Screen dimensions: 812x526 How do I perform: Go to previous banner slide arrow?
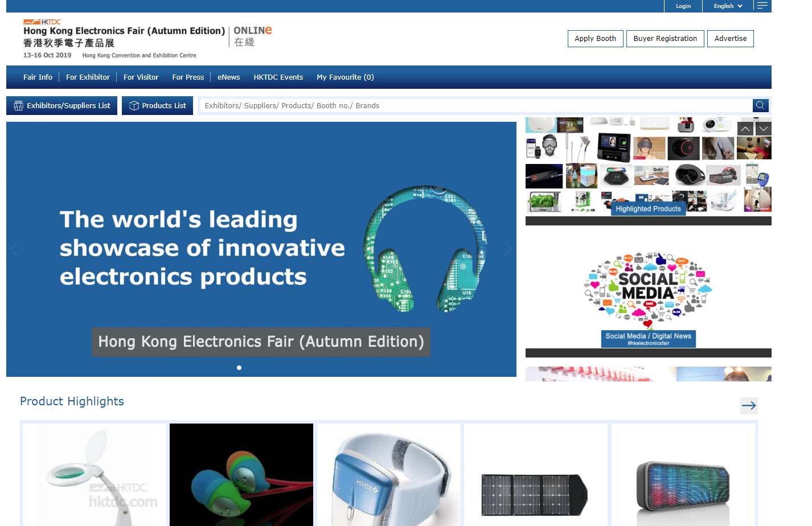[14, 249]
